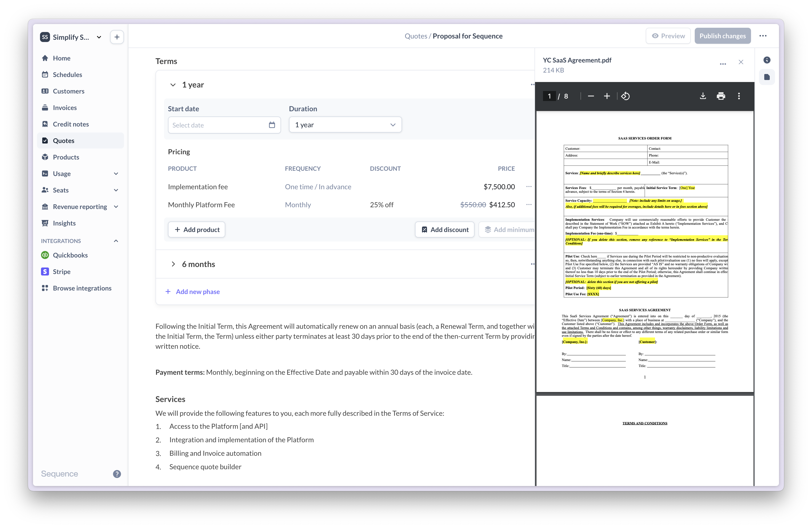This screenshot has height=528, width=812.
Task: Click the info icon in right rail
Action: tap(766, 60)
